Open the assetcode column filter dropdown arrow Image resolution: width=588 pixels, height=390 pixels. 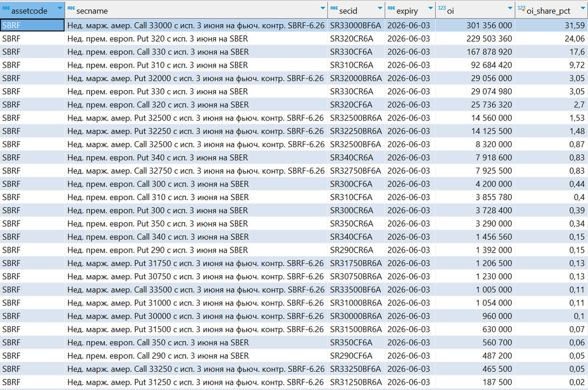pos(60,8)
